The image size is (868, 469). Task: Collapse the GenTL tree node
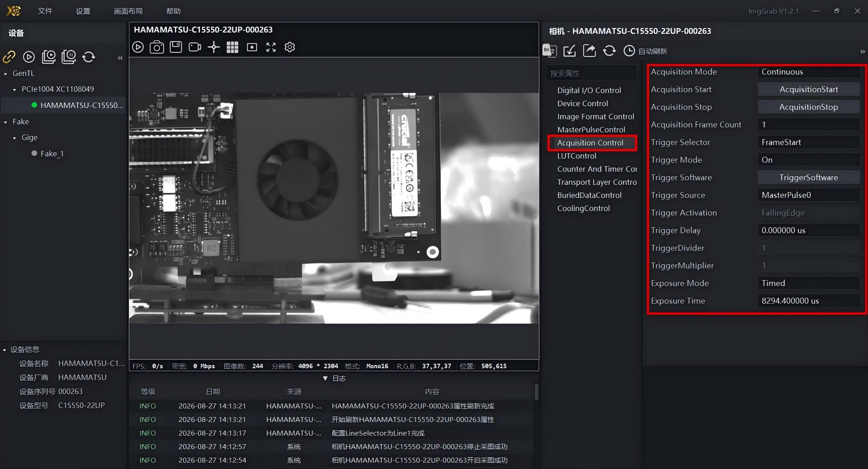(5, 74)
